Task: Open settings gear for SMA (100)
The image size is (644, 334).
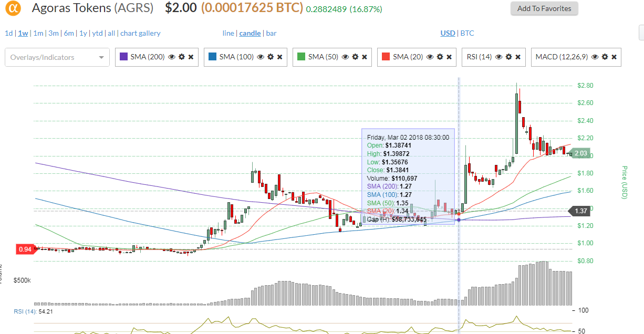Action: pos(270,57)
